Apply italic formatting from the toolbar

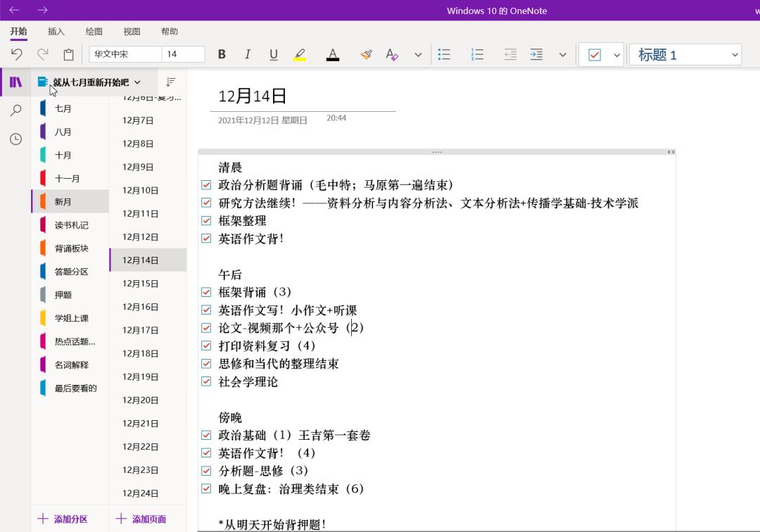(248, 54)
